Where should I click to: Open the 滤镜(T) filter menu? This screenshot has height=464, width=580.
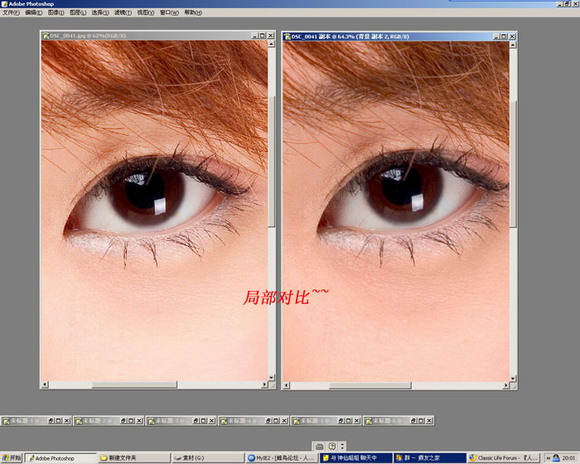[123, 13]
